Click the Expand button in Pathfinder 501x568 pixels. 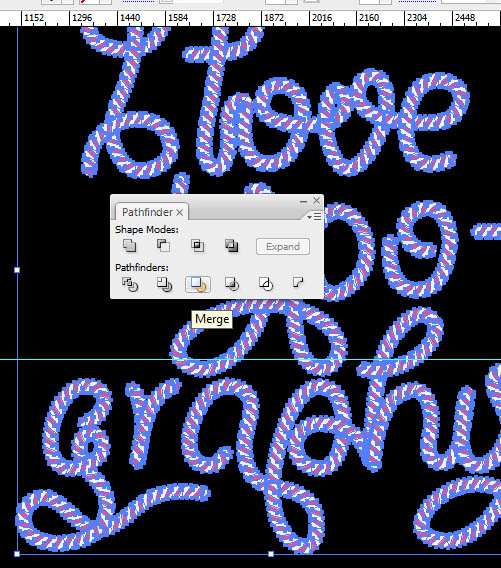283,247
